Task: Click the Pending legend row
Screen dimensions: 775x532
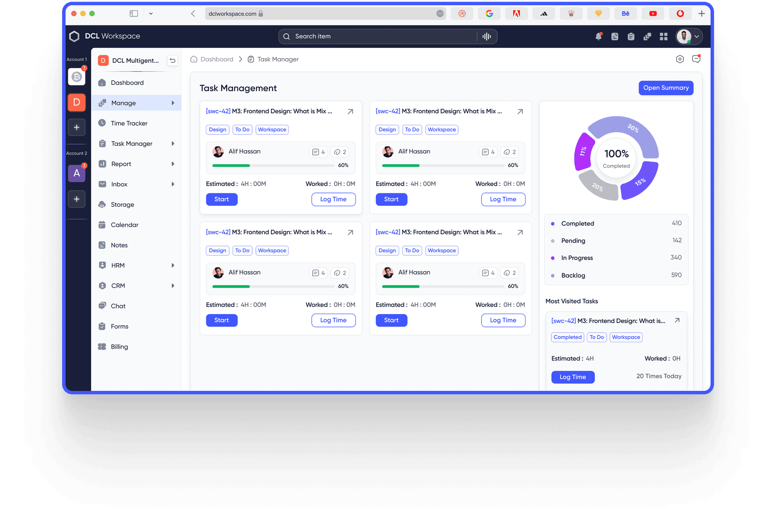Action: [x=616, y=241]
